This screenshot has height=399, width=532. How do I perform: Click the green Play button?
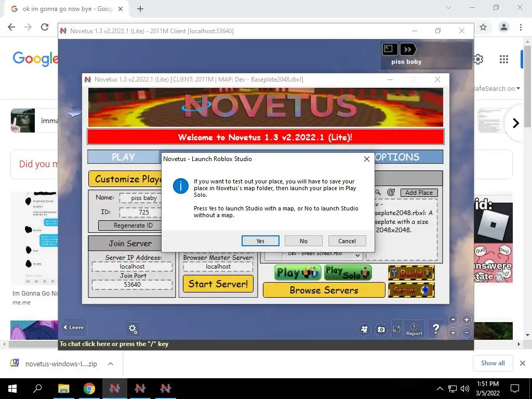[298, 273]
